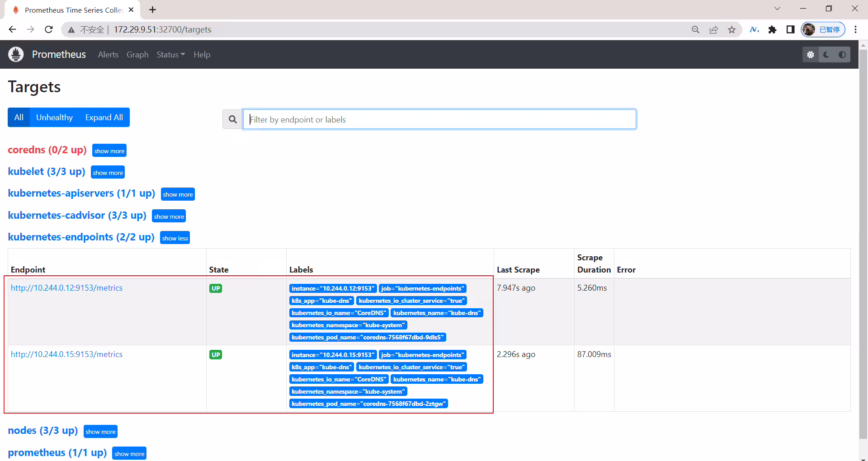Open kubernetes-endpoints (2/2 up) heading
This screenshot has height=461, width=868.
tap(81, 237)
